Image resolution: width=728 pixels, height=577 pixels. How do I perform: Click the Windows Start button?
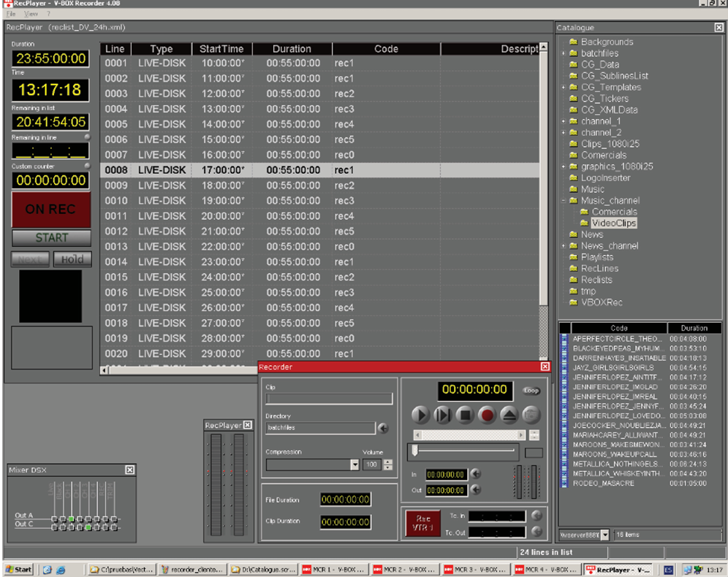coord(18,570)
